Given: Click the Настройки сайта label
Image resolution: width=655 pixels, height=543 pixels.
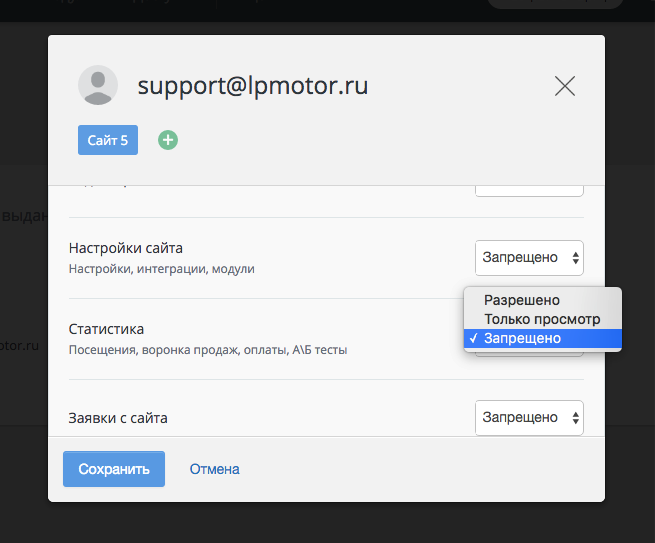Looking at the screenshot, I should coord(126,248).
